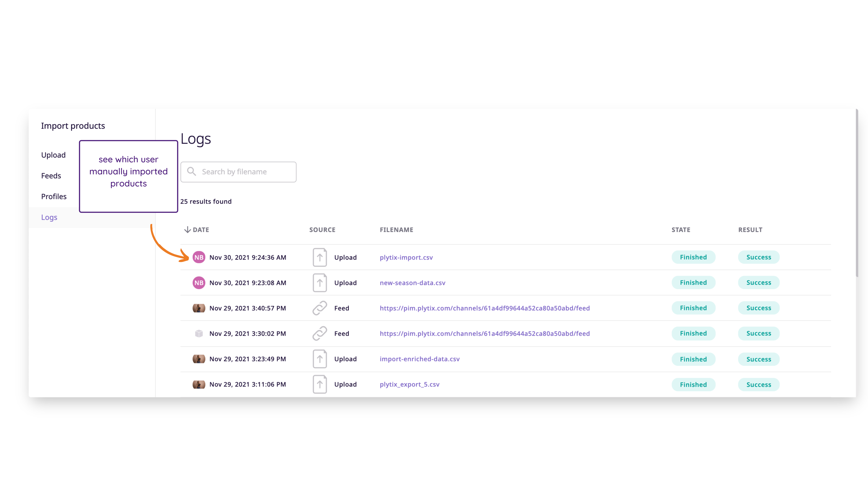Click upload file icon for plytix-import.csv
868x488 pixels.
(320, 257)
